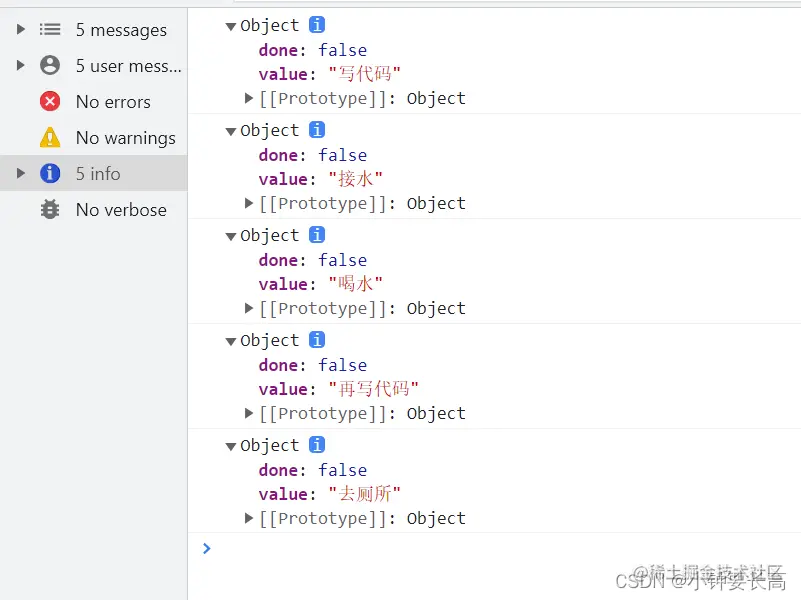The height and width of the screenshot is (600, 801).
Task: Collapse the Object containing value 再写代码
Action: pyautogui.click(x=231, y=341)
